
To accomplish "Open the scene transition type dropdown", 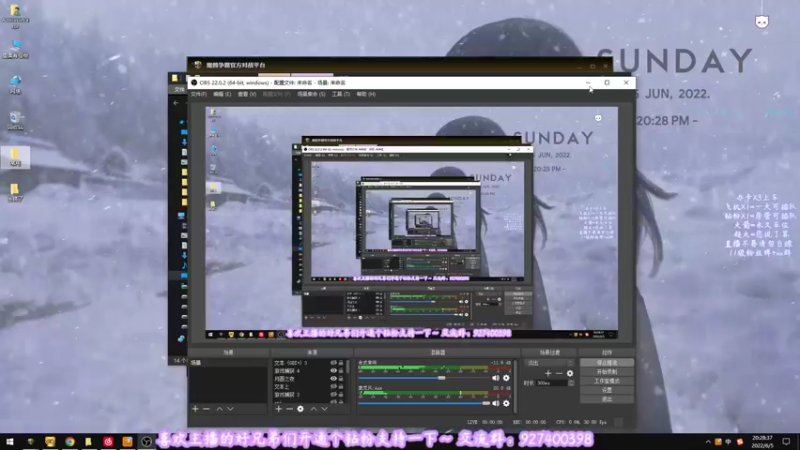I will [x=549, y=363].
